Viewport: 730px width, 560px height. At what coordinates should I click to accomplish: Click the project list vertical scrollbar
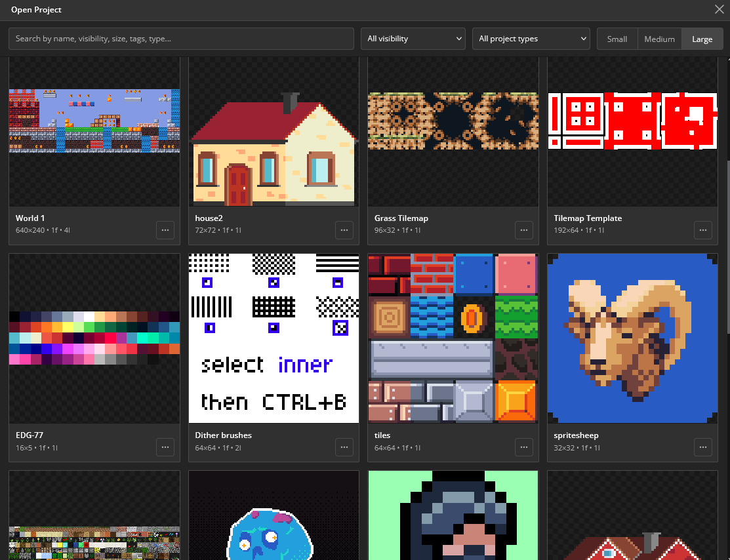tap(728, 247)
